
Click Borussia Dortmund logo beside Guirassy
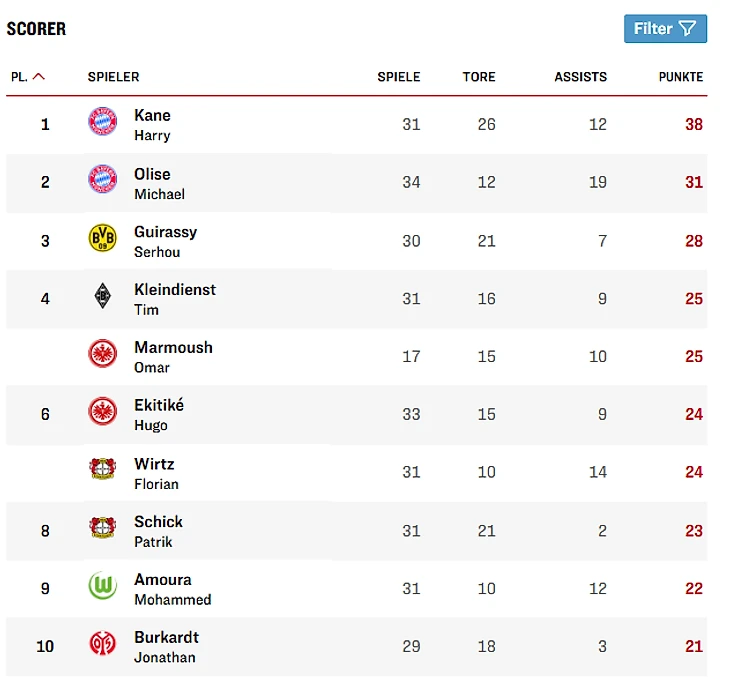click(x=102, y=238)
